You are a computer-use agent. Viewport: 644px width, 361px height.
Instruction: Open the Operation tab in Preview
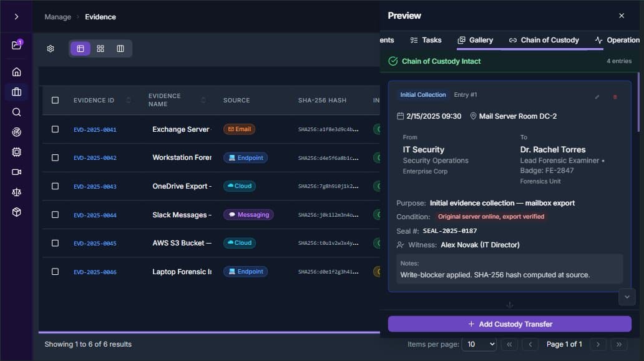tap(617, 40)
